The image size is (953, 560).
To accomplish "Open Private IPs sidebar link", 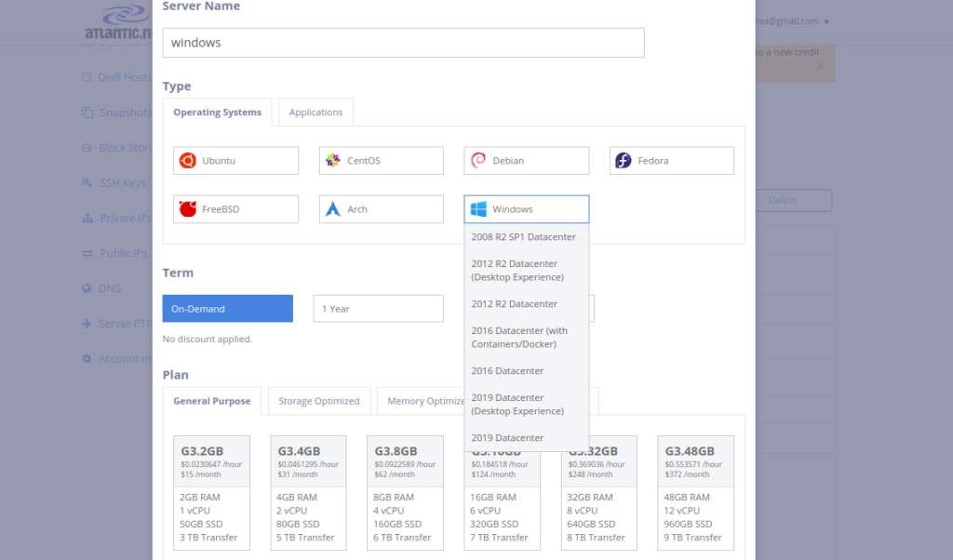I will click(126, 218).
